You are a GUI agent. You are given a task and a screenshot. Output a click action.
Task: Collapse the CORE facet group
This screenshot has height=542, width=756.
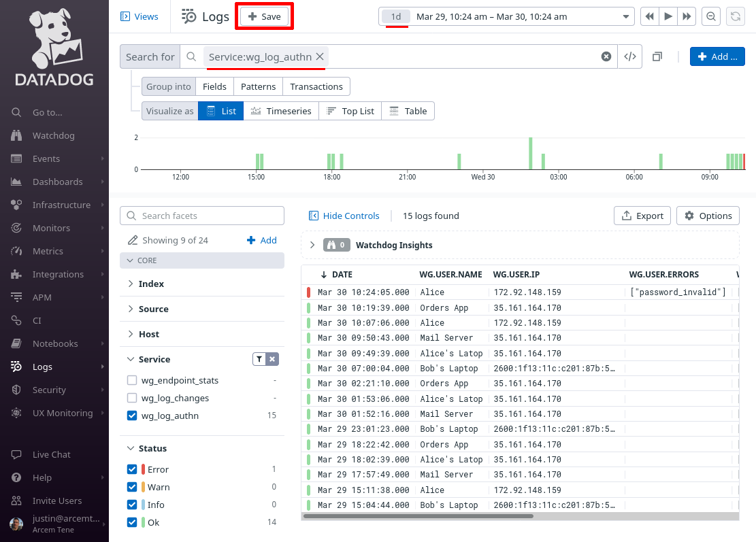tap(202, 260)
